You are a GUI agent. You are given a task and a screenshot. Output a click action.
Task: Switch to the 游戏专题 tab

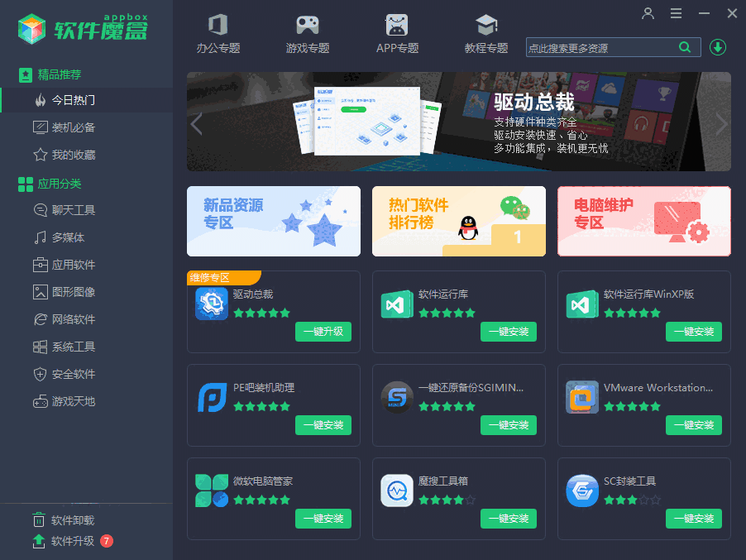click(308, 33)
